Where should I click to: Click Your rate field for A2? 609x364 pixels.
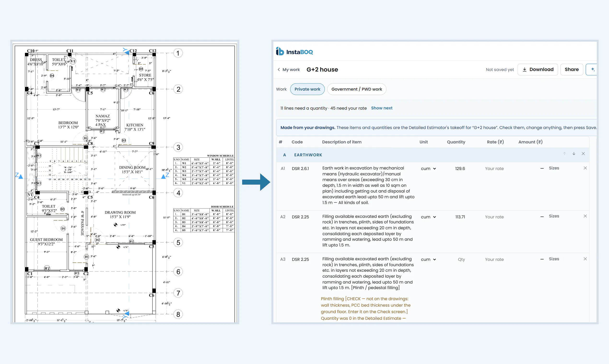point(494,217)
